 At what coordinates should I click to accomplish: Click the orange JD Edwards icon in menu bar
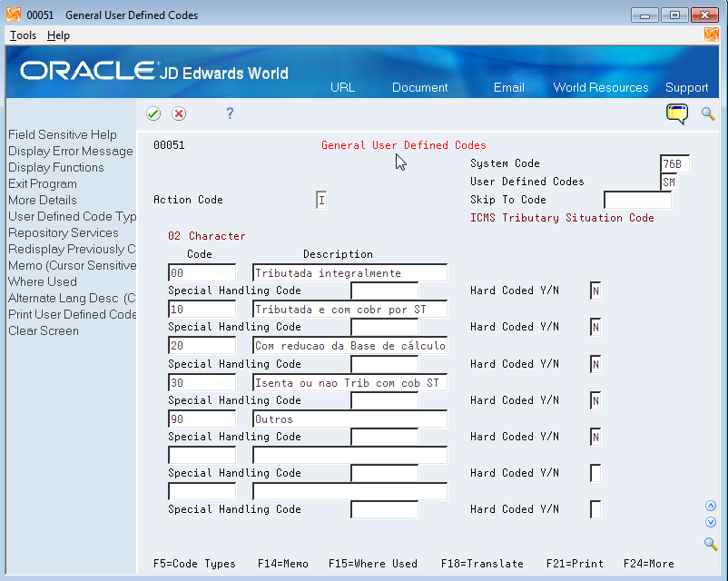point(712,34)
